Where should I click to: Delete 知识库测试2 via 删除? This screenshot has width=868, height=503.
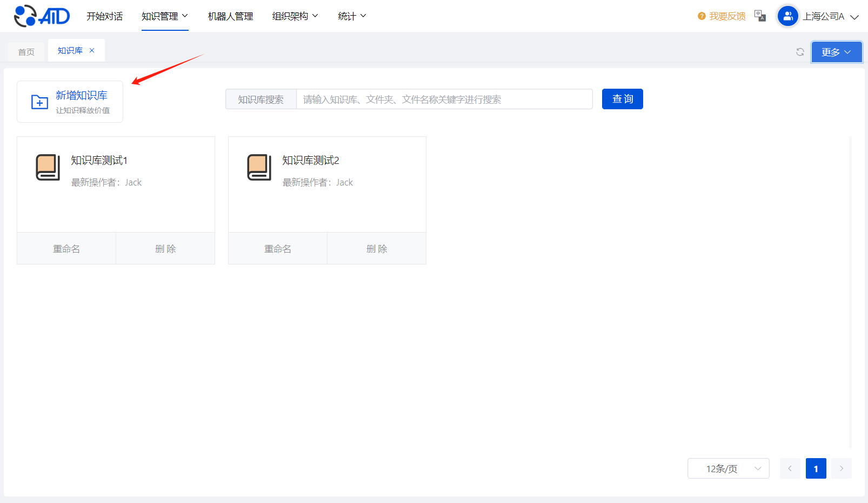(x=377, y=248)
